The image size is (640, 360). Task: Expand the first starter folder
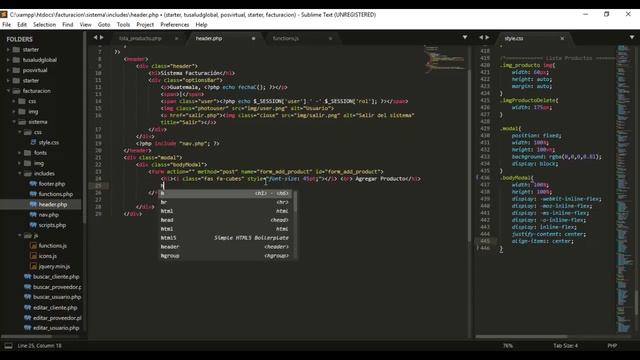(x=8, y=49)
